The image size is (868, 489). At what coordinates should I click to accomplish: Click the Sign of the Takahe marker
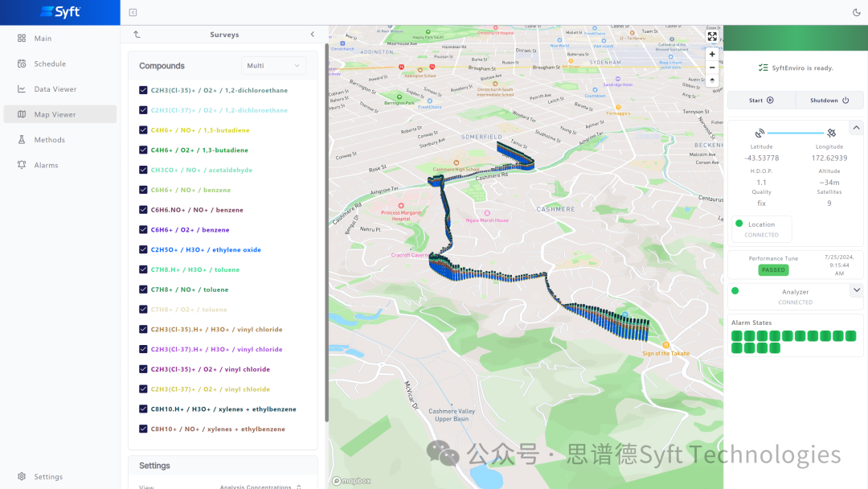[x=666, y=346]
